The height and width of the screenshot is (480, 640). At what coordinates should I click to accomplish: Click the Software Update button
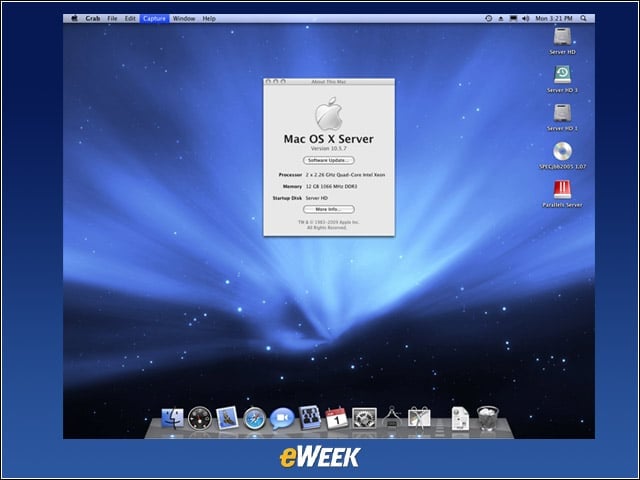329,160
